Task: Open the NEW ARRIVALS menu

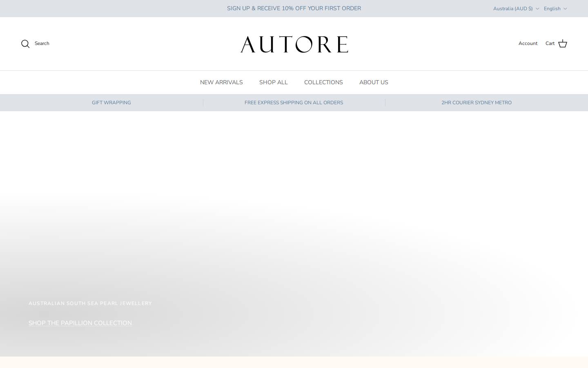Action: pos(221,82)
